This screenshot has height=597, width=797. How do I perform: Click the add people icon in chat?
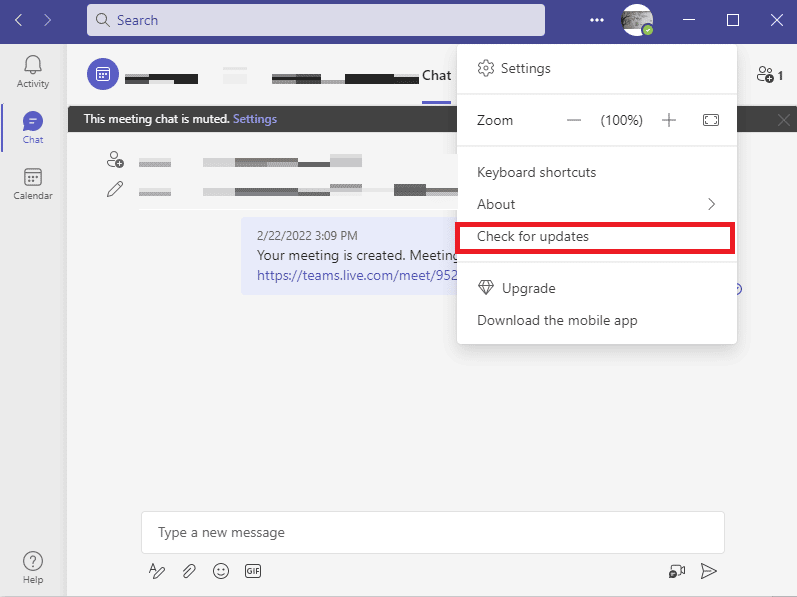(115, 160)
